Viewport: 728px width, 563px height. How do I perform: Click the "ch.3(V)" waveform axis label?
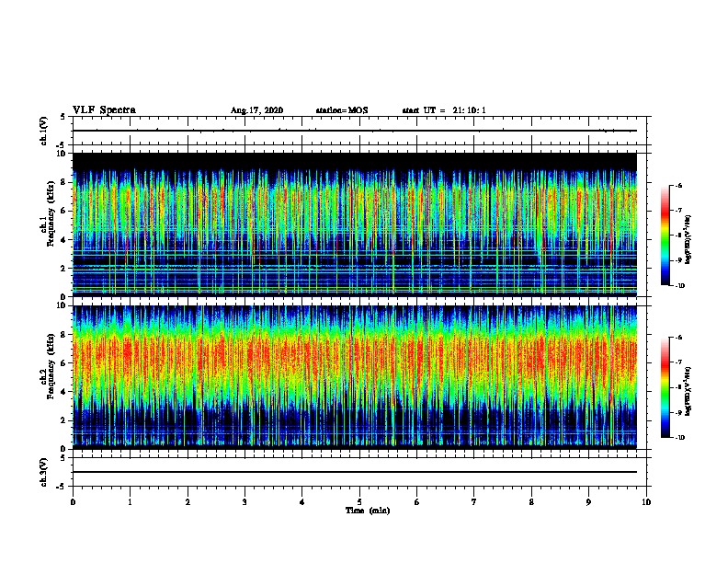44,472
